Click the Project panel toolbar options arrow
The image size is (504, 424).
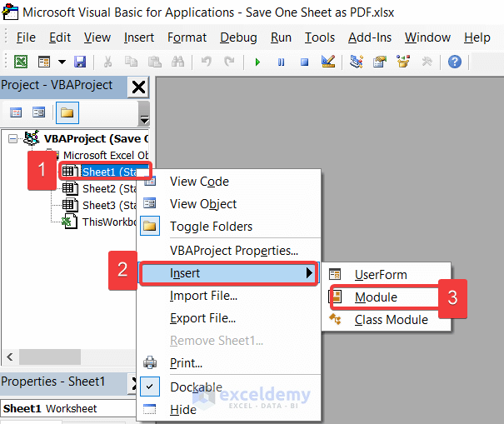point(144,113)
